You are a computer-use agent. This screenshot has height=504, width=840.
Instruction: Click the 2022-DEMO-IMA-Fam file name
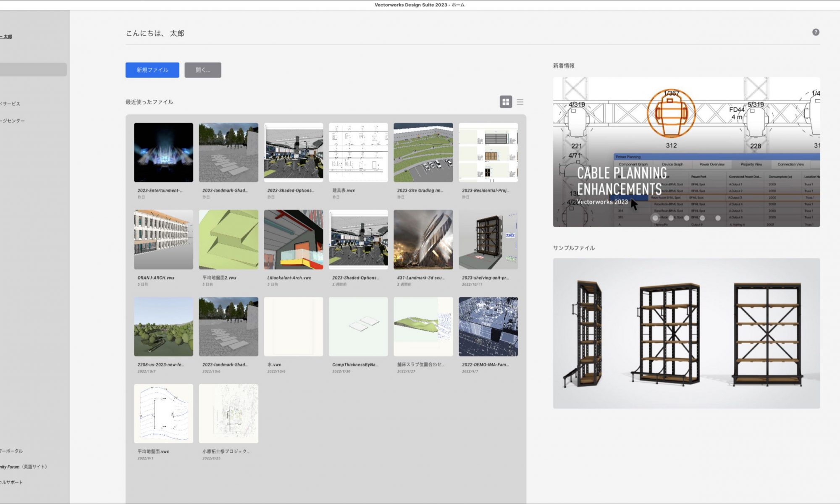485,365
